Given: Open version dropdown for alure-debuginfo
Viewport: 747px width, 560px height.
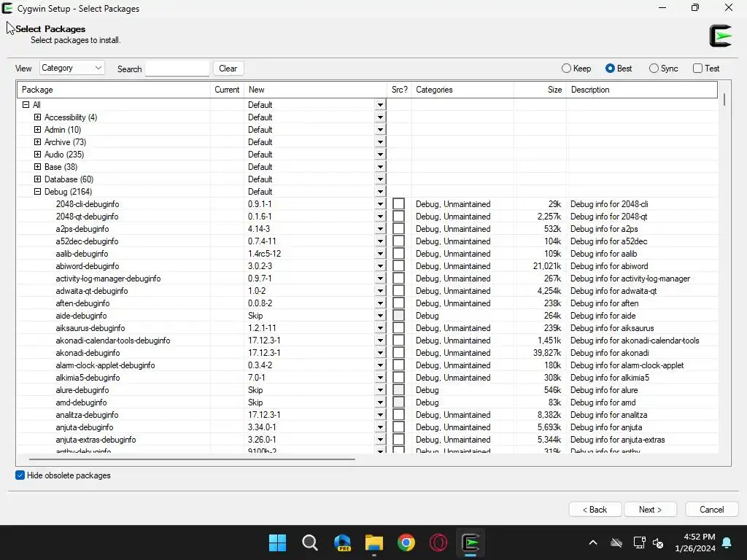Looking at the screenshot, I should 380,389.
